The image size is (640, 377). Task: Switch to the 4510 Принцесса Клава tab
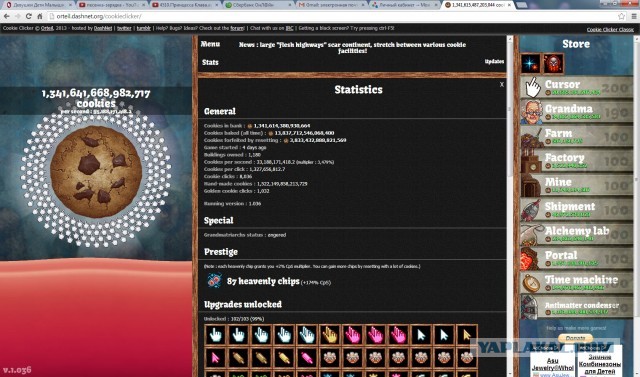pyautogui.click(x=184, y=5)
